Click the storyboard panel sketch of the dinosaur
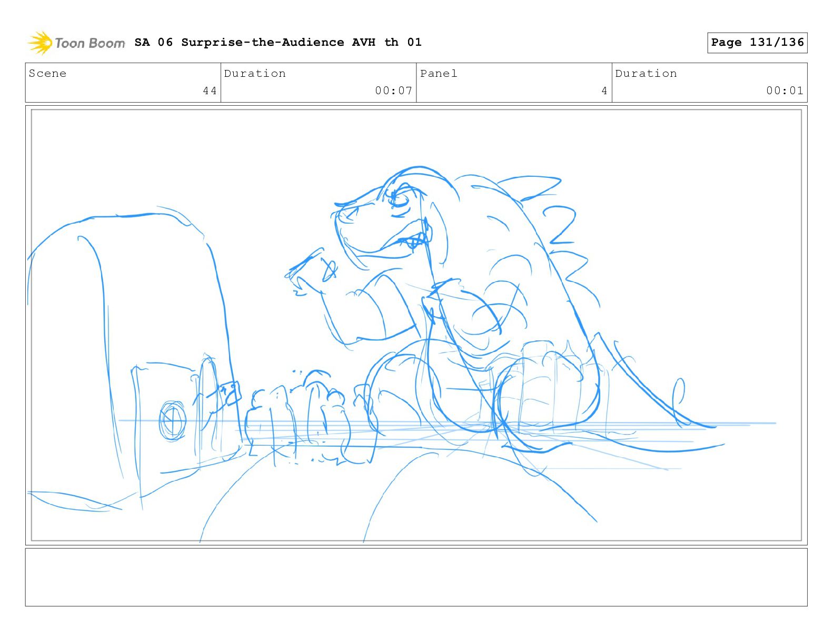The image size is (834, 644). [416, 325]
